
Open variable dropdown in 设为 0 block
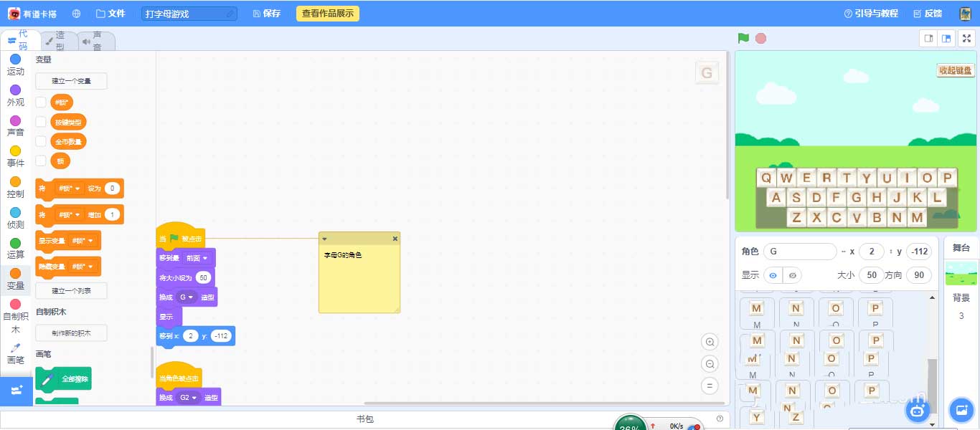pyautogui.click(x=69, y=188)
